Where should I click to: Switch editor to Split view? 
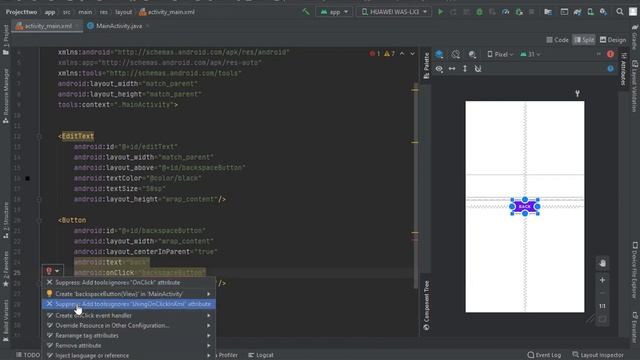(584, 40)
